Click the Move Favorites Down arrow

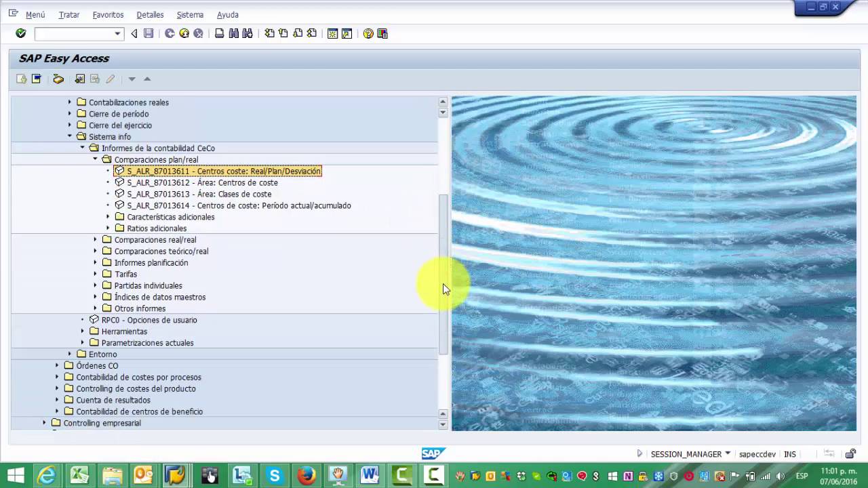coord(132,79)
